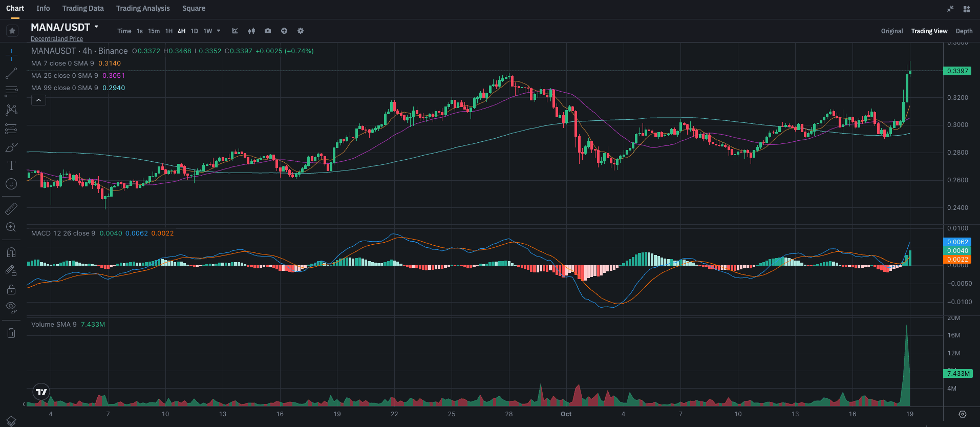980x427 pixels.
Task: Open technical indicators chart icon
Action: pos(235,31)
